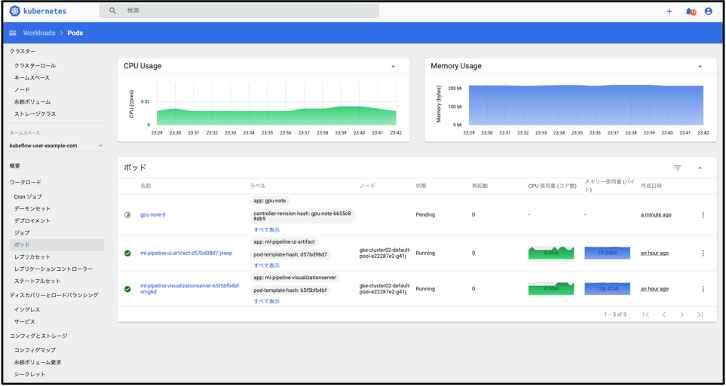This screenshot has height=386, width=726.
Task: Click the 'app: gpu-note' label chip
Action: click(270, 200)
